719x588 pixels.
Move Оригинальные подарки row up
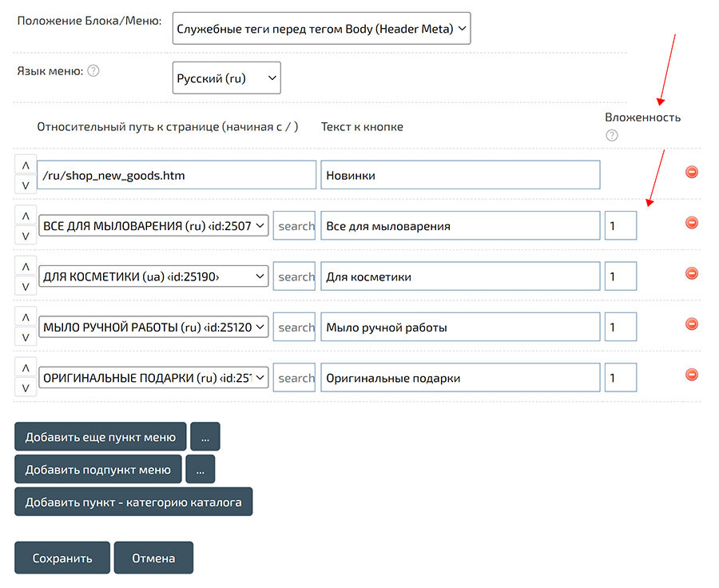click(x=25, y=368)
